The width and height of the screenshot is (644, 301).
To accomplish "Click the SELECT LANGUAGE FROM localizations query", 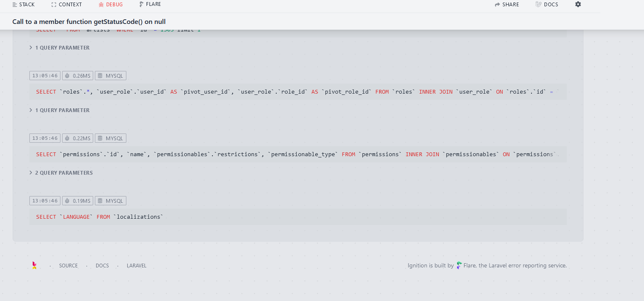I will click(298, 217).
